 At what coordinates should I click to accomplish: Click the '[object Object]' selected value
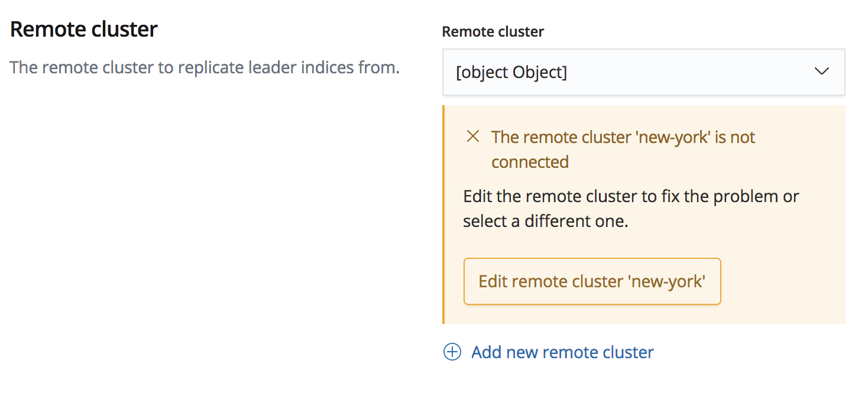click(x=511, y=72)
